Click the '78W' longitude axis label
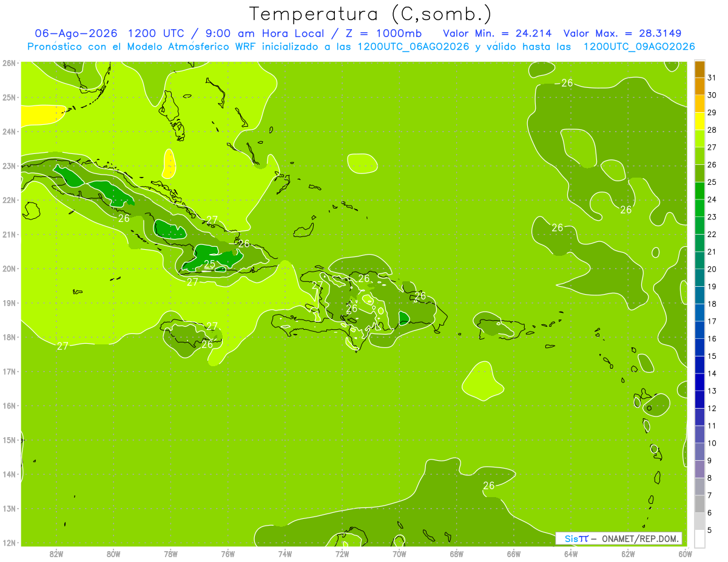This screenshot has height=562, width=728. point(170,554)
